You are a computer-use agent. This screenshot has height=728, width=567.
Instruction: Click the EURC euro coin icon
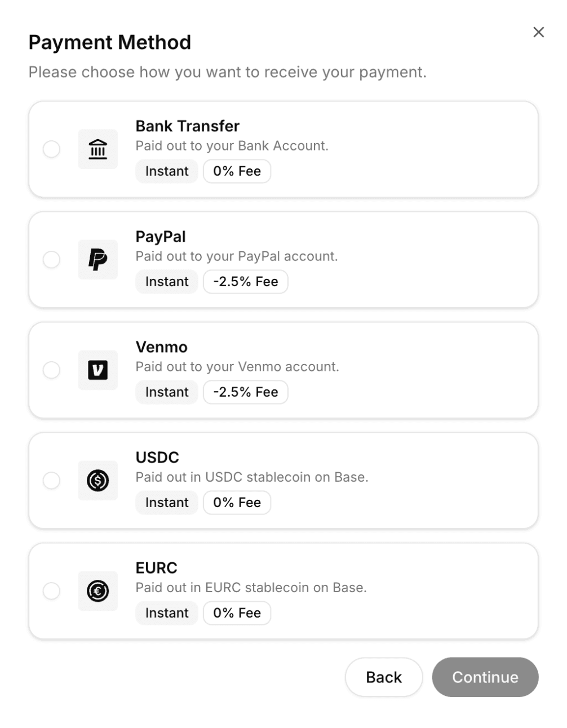98,591
